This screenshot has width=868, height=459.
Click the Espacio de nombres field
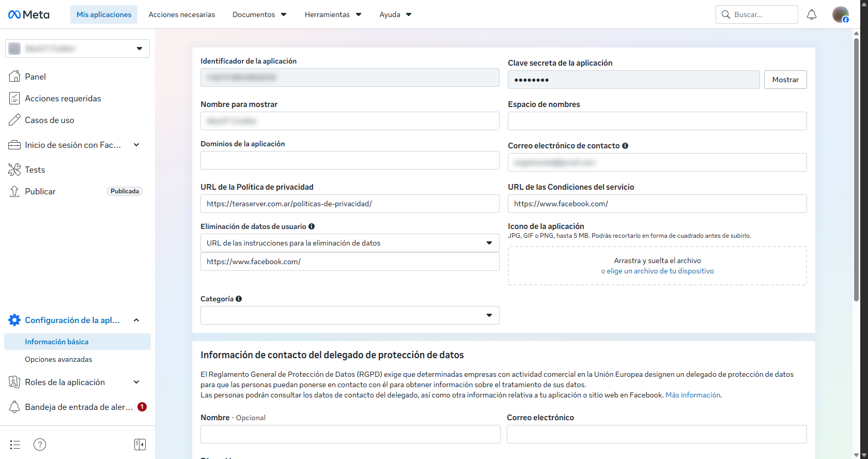(x=657, y=121)
